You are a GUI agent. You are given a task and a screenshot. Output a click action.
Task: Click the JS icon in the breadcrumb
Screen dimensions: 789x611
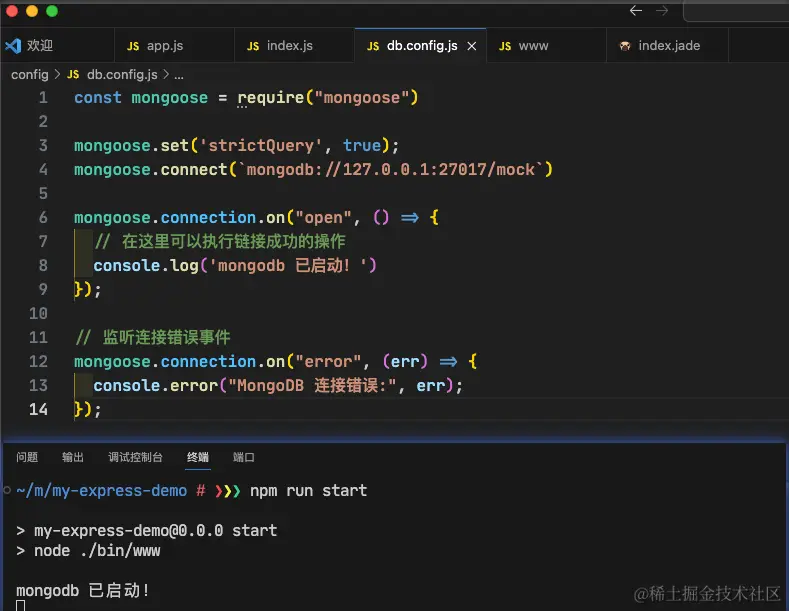[73, 74]
